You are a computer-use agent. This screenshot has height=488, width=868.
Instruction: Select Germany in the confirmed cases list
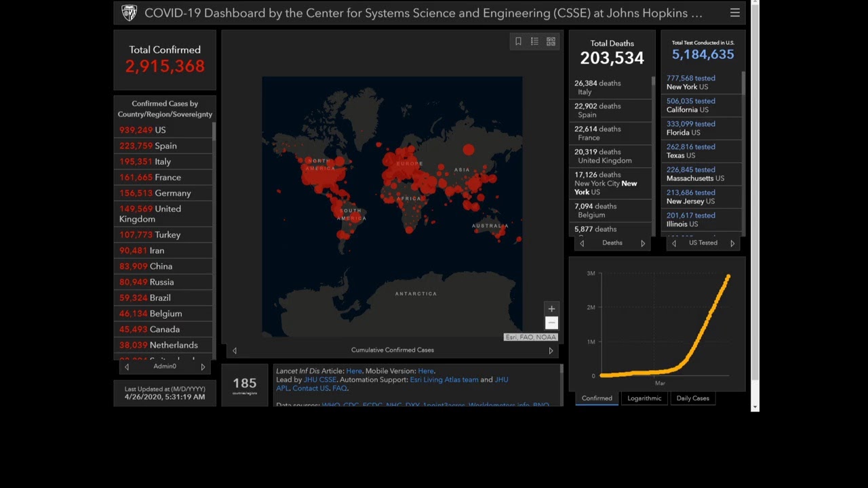(163, 193)
